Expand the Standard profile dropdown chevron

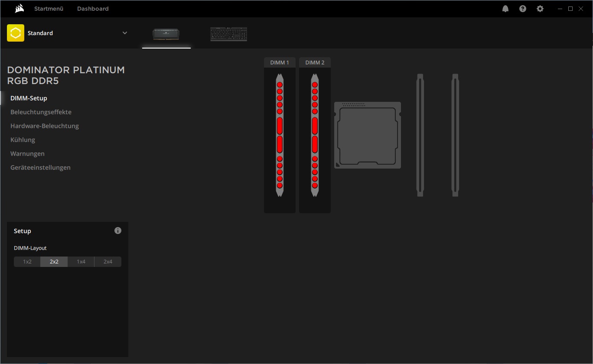[x=125, y=33]
